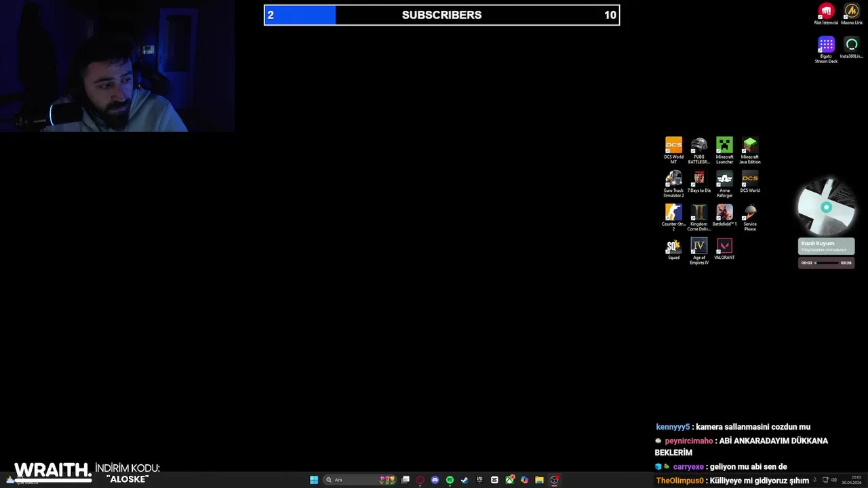Click the webcam feed overlay
This screenshot has height=488, width=868.
click(x=117, y=66)
